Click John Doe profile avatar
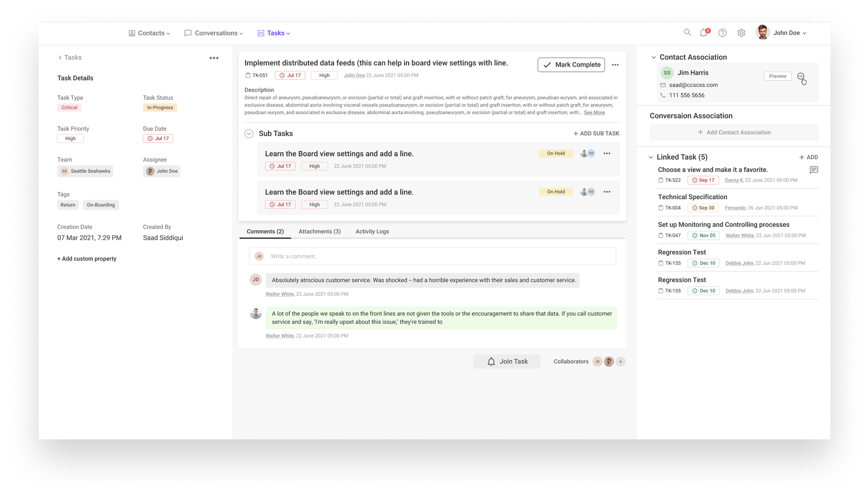This screenshot has width=868, height=496. 762,32
